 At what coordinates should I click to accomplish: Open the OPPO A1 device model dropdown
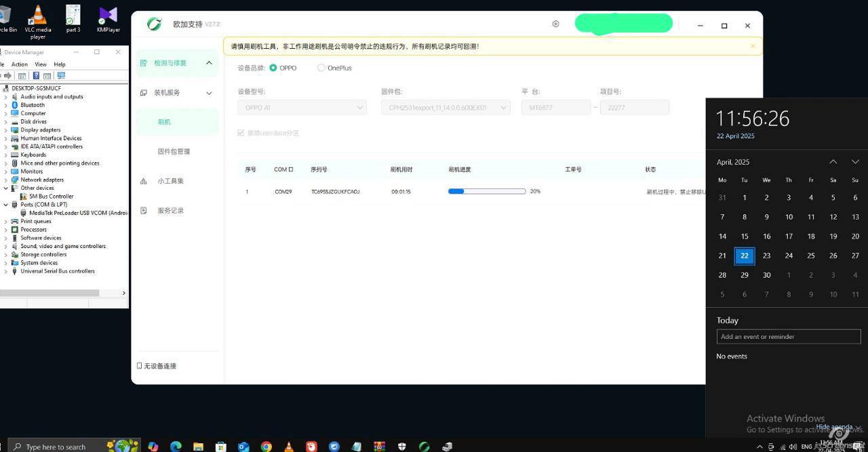click(302, 107)
